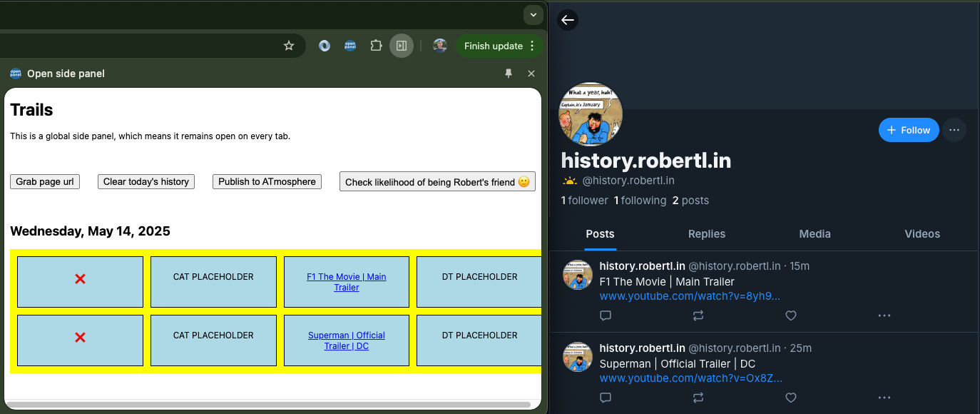The image size is (980, 414).
Task: Open the blue circular extension icon
Action: 325,46
